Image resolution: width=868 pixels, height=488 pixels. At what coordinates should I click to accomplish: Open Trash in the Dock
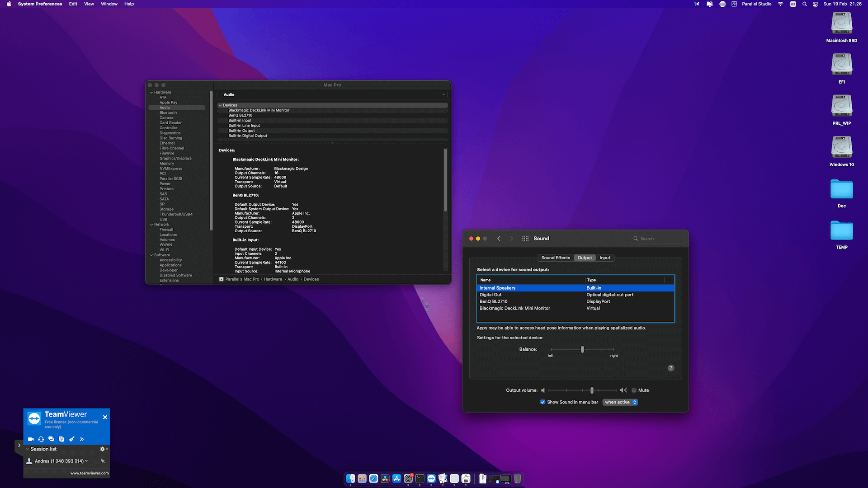[x=518, y=479]
